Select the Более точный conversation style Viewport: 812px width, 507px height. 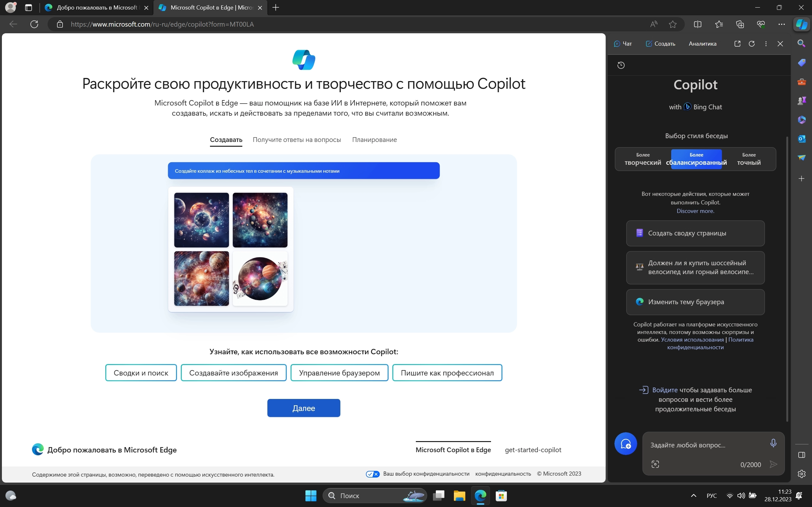pyautogui.click(x=749, y=159)
